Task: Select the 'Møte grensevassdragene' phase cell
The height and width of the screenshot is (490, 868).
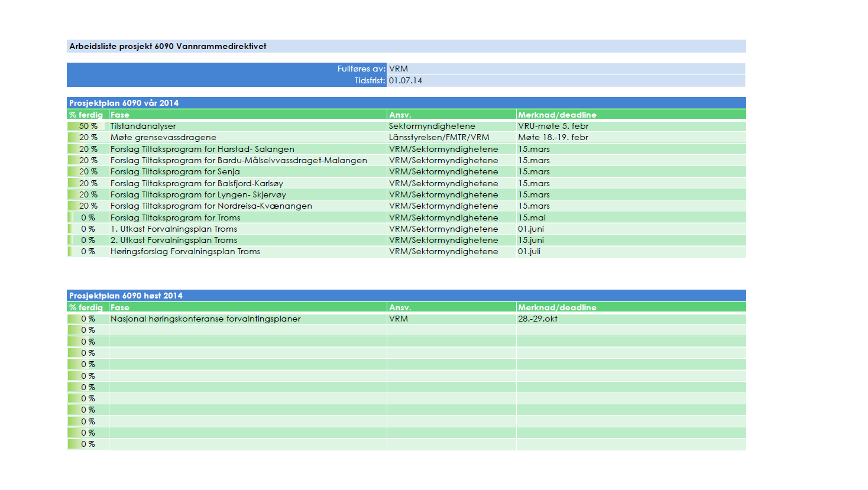Action: 248,137
